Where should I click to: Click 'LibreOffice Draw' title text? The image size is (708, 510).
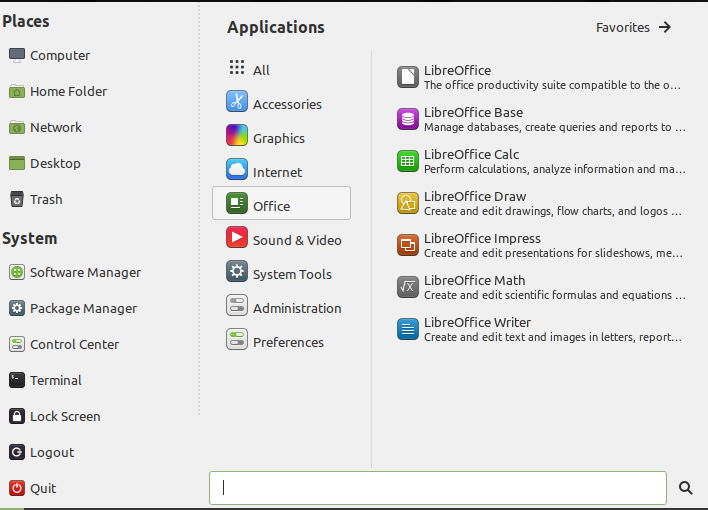pos(475,197)
